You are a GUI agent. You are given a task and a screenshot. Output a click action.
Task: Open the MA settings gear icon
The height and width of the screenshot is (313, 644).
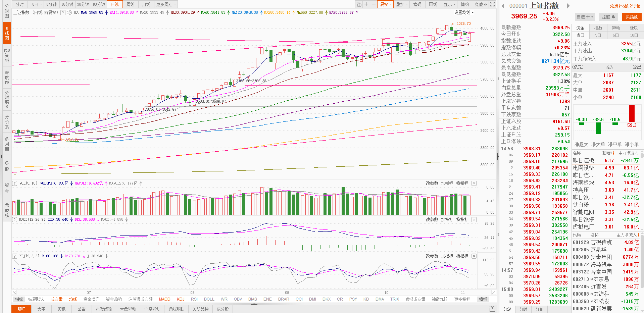(x=69, y=12)
